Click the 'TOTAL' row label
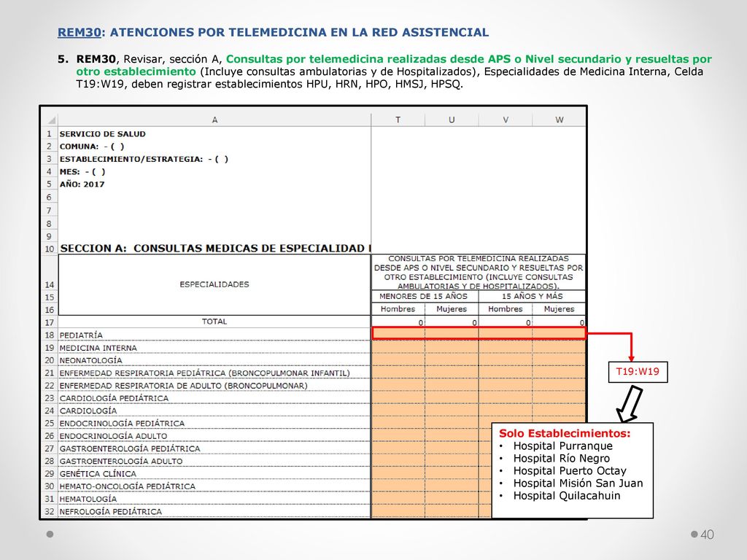 click(x=214, y=322)
